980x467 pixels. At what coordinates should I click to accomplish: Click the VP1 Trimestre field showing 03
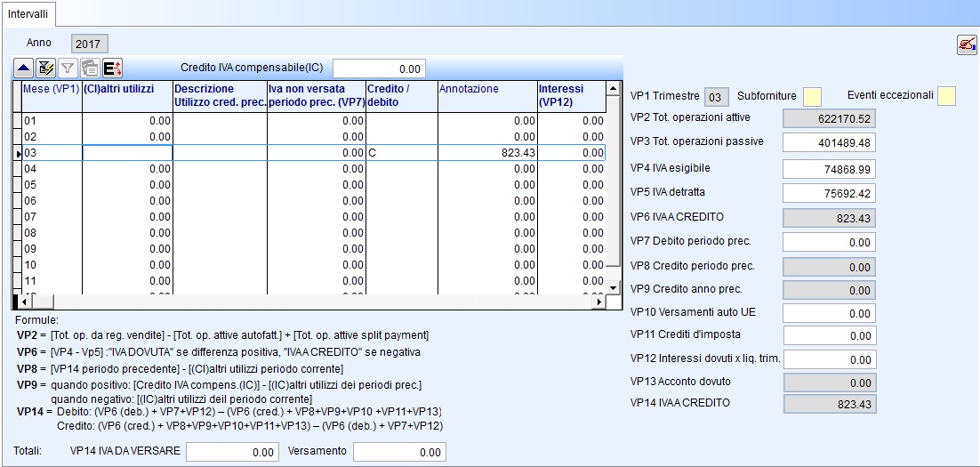(x=716, y=97)
